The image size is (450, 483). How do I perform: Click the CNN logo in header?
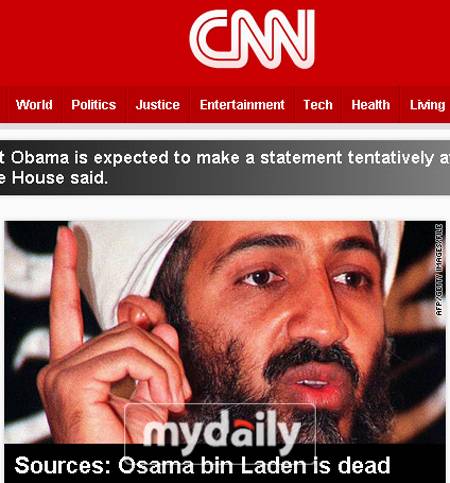click(x=252, y=39)
